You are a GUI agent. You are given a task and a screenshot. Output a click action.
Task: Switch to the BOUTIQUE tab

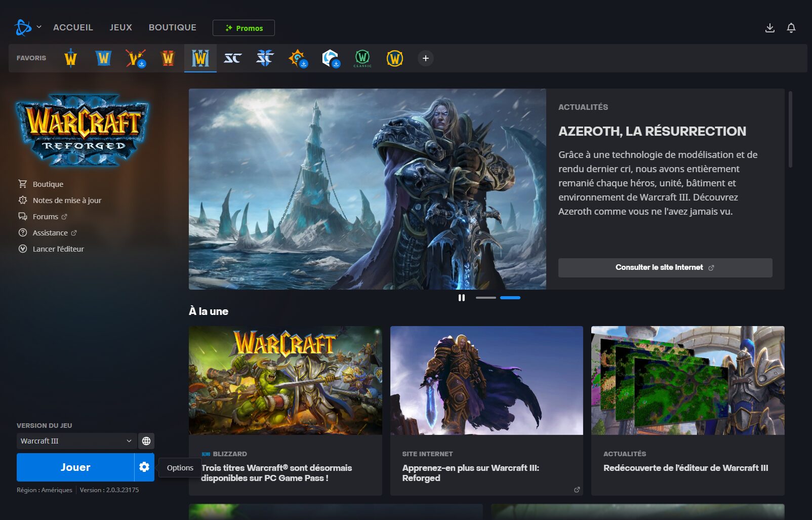(x=172, y=27)
